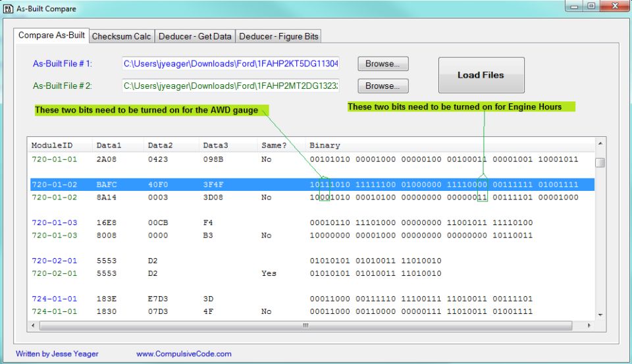Click the 07D3 Data2 cell
632x364 pixels.
(x=158, y=311)
